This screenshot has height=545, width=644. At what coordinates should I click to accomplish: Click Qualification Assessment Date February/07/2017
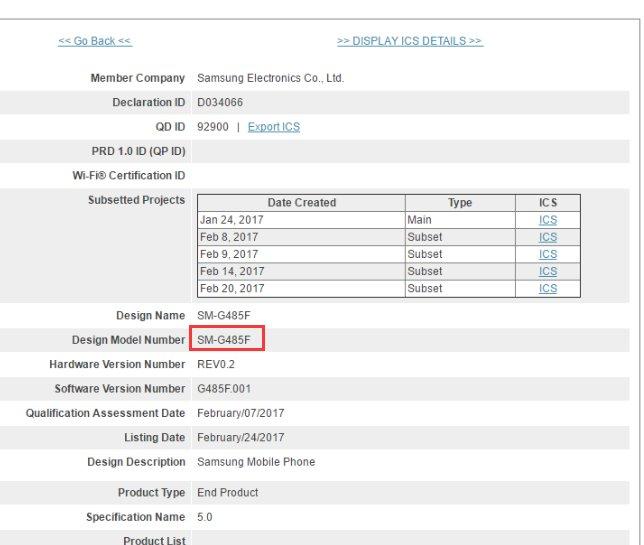coord(241,413)
